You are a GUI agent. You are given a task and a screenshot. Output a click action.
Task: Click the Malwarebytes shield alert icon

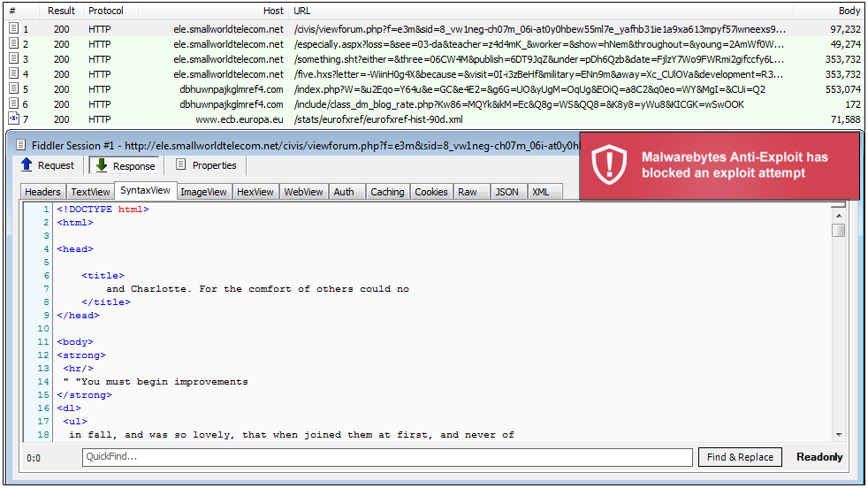coord(608,164)
